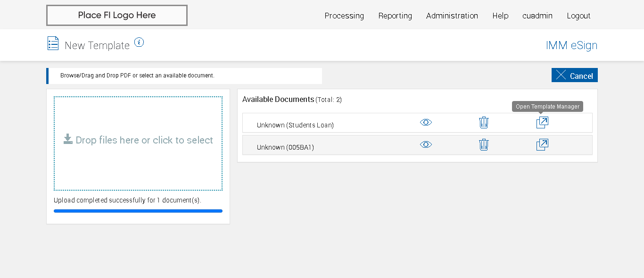Open the Help menu
This screenshot has height=278, width=644.
pyautogui.click(x=500, y=16)
